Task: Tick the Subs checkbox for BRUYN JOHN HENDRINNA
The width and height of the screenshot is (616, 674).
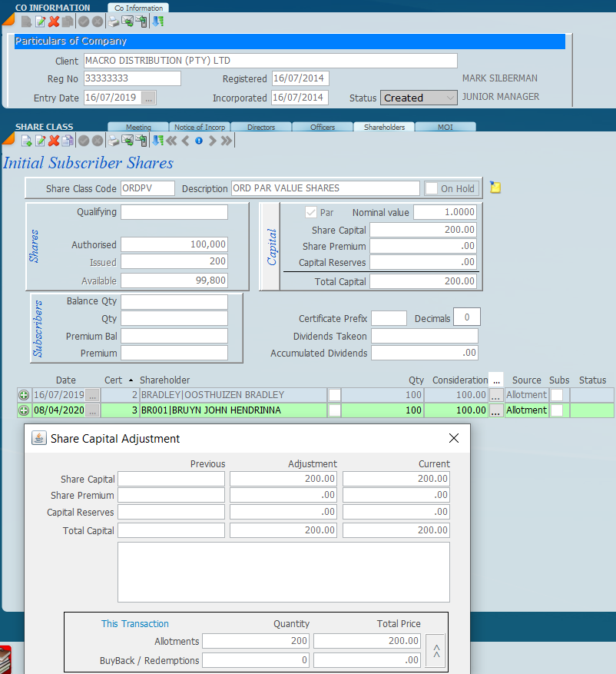Action: (x=556, y=410)
